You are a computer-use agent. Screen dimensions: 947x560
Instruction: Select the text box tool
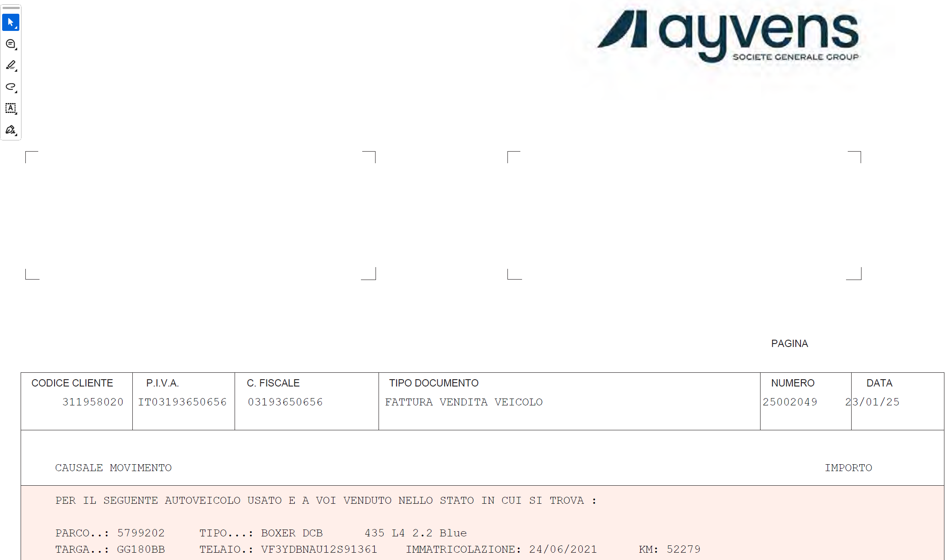pyautogui.click(x=11, y=108)
